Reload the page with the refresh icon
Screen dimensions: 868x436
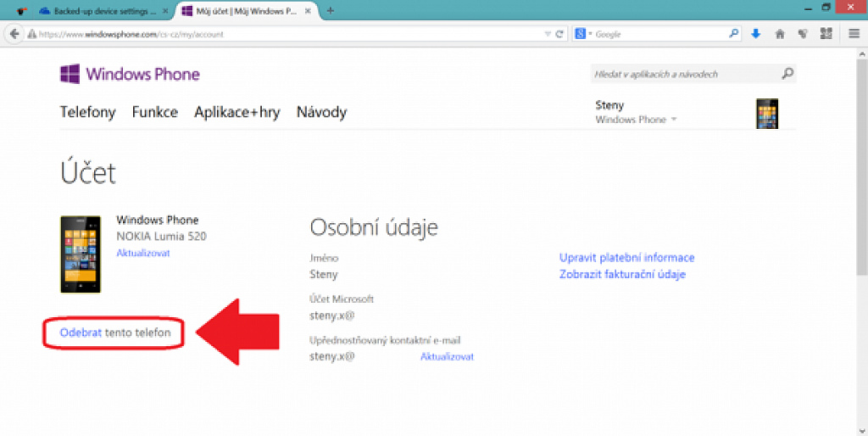click(x=559, y=34)
